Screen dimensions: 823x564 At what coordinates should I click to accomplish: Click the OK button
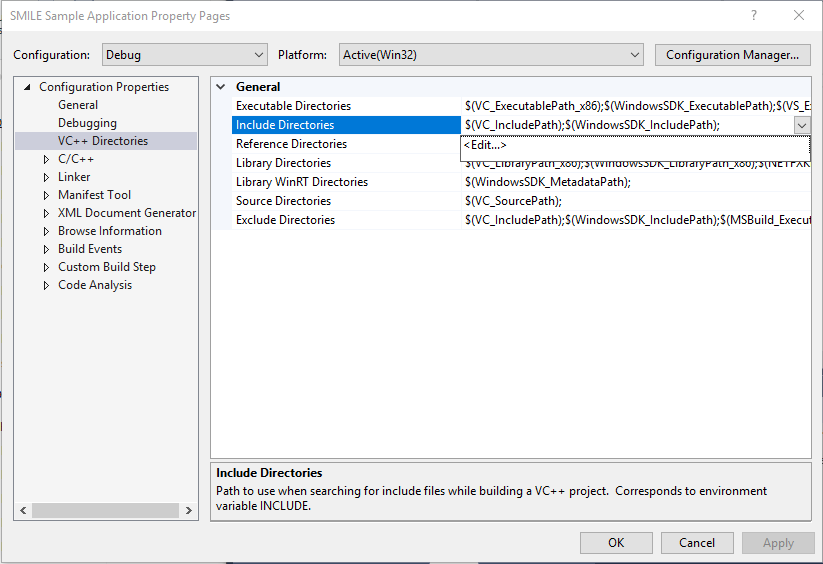point(616,543)
